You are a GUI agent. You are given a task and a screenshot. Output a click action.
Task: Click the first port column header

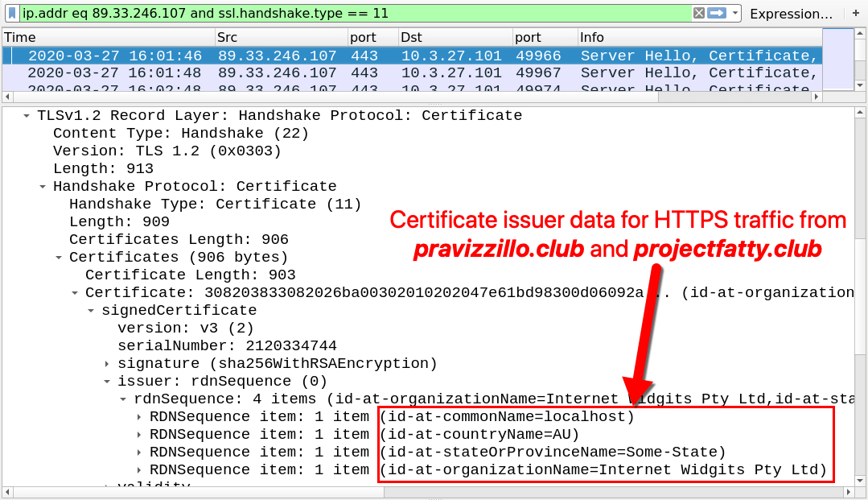coord(372,37)
